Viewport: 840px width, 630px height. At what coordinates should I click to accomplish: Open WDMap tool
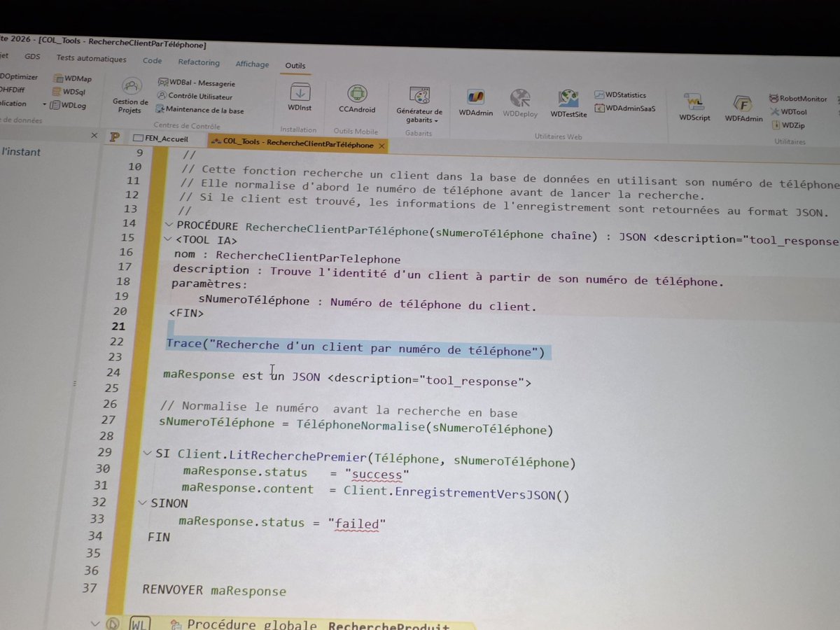click(72, 79)
